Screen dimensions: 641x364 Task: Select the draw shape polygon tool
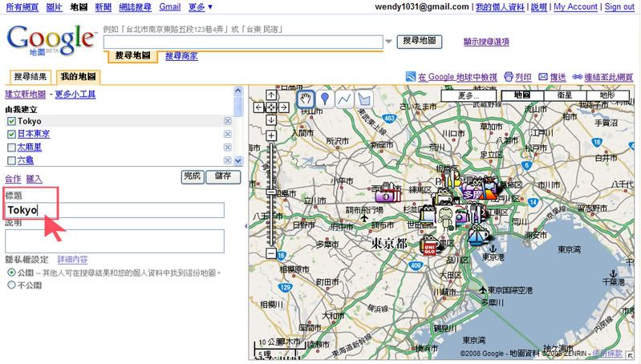click(363, 99)
